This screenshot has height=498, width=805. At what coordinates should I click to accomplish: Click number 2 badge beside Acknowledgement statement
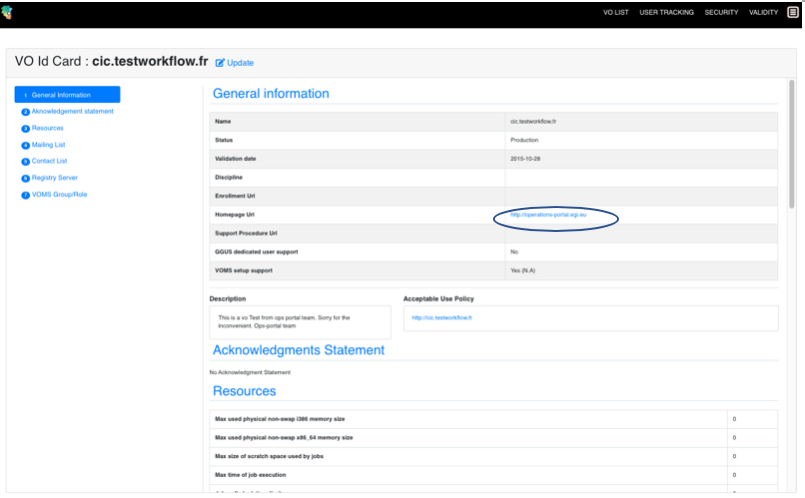tap(25, 112)
